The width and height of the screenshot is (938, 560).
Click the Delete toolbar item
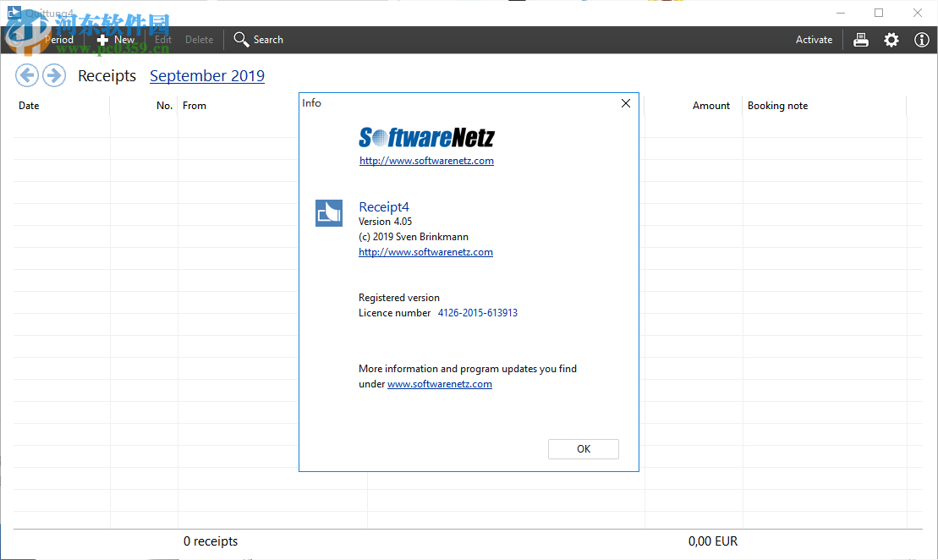[199, 40]
